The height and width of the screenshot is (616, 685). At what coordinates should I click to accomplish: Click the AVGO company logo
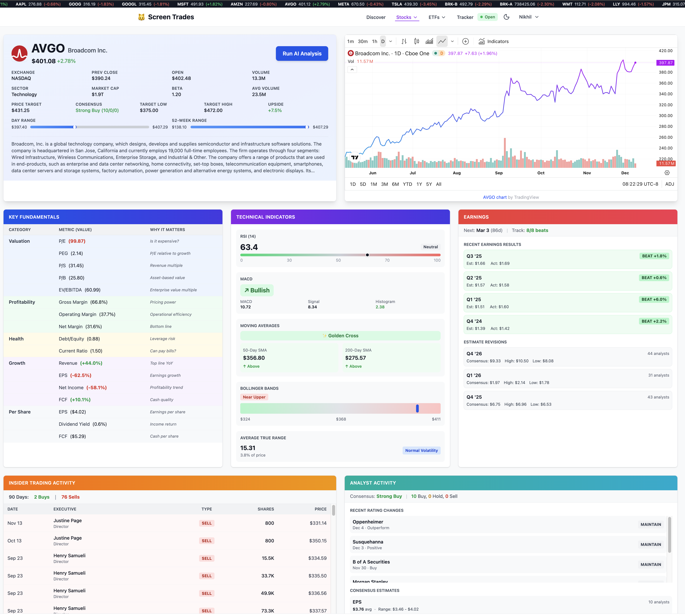click(x=19, y=53)
